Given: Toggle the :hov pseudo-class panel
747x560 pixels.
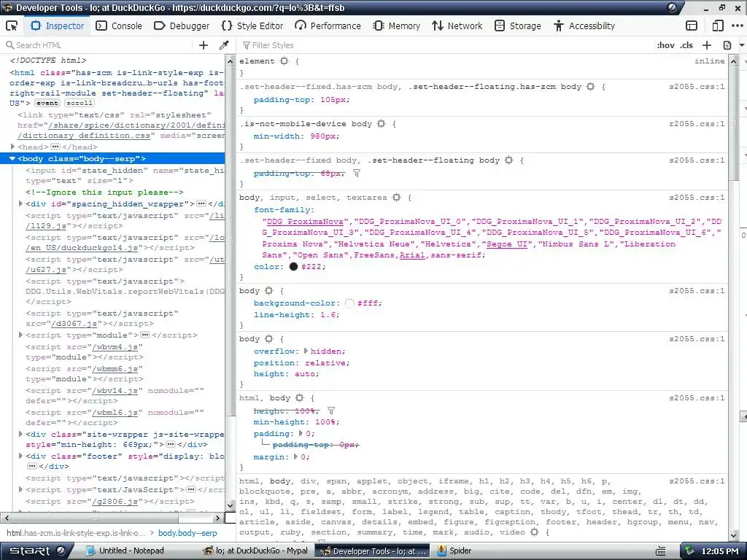Looking at the screenshot, I should coord(665,45).
